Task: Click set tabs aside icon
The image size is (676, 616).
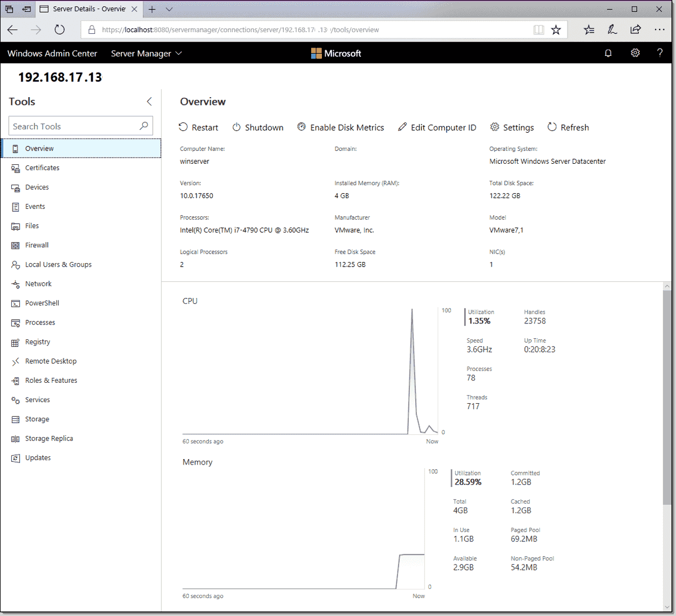Action: tap(27, 9)
